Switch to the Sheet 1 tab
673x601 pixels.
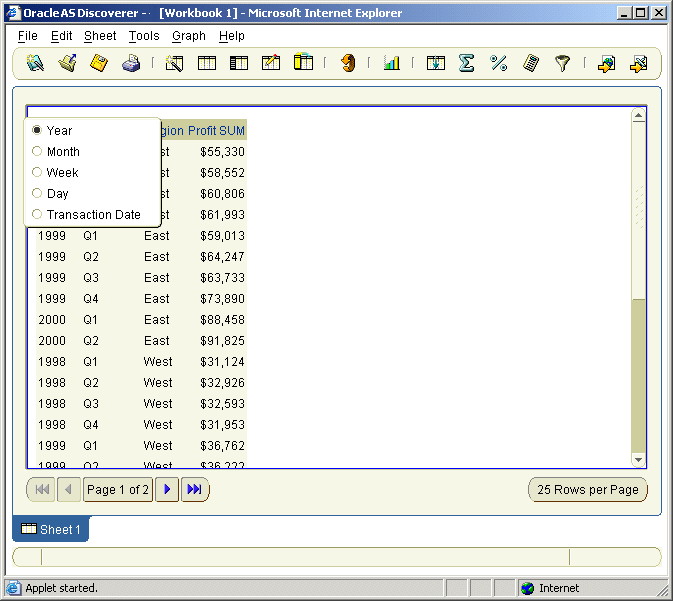(x=51, y=529)
